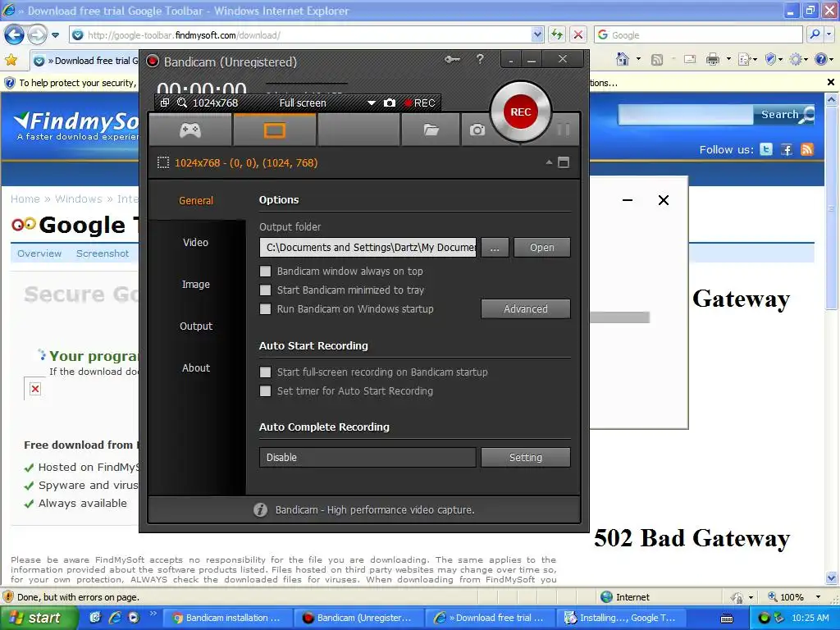
Task: Click the Windows Start button
Action: click(38, 618)
